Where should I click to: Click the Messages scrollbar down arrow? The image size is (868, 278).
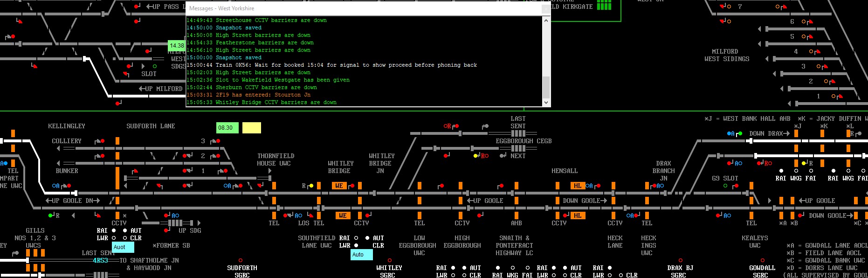[546, 102]
